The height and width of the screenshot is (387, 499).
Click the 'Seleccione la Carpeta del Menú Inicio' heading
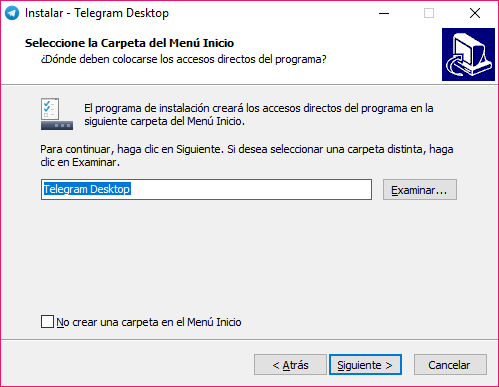click(x=129, y=43)
